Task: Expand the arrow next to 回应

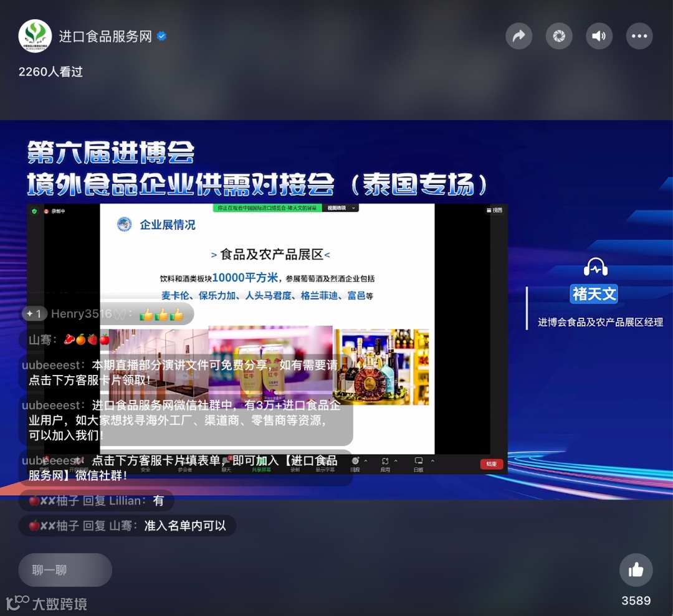Action: pos(366,461)
